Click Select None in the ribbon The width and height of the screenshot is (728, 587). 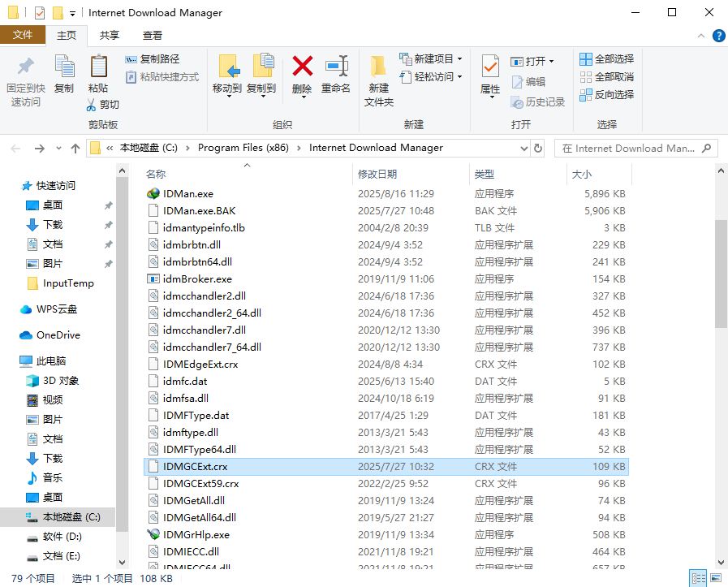pyautogui.click(x=607, y=76)
